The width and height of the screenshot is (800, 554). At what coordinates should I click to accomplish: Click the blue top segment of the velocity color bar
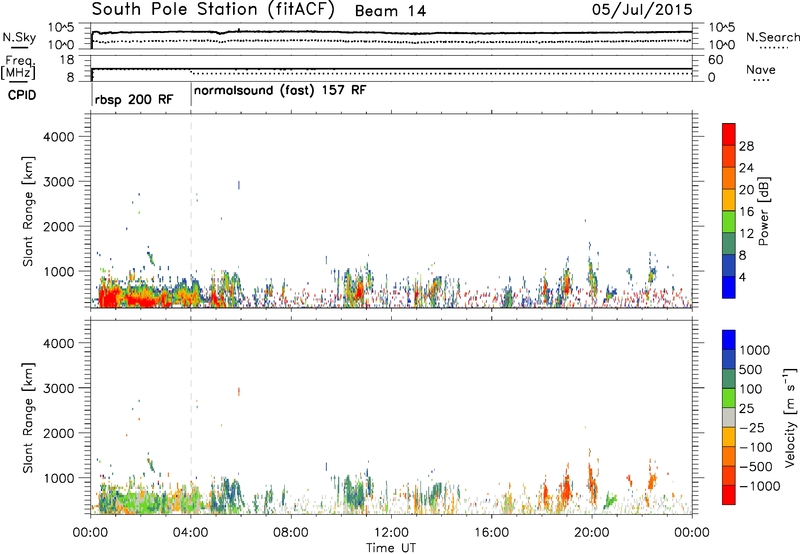coord(729,340)
